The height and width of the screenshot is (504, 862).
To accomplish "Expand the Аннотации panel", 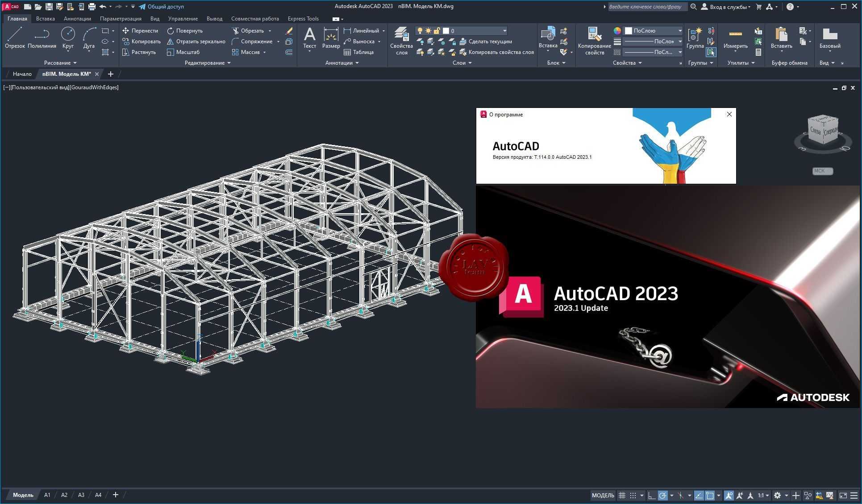I will pos(342,63).
